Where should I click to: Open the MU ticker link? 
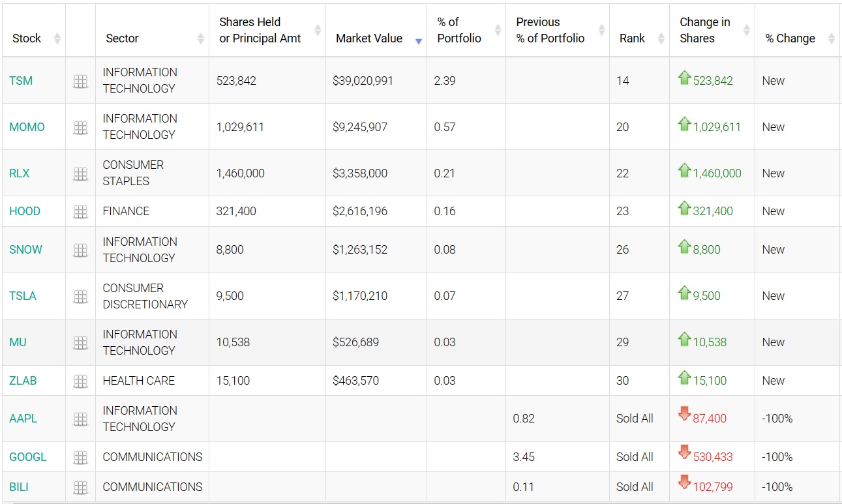[18, 342]
